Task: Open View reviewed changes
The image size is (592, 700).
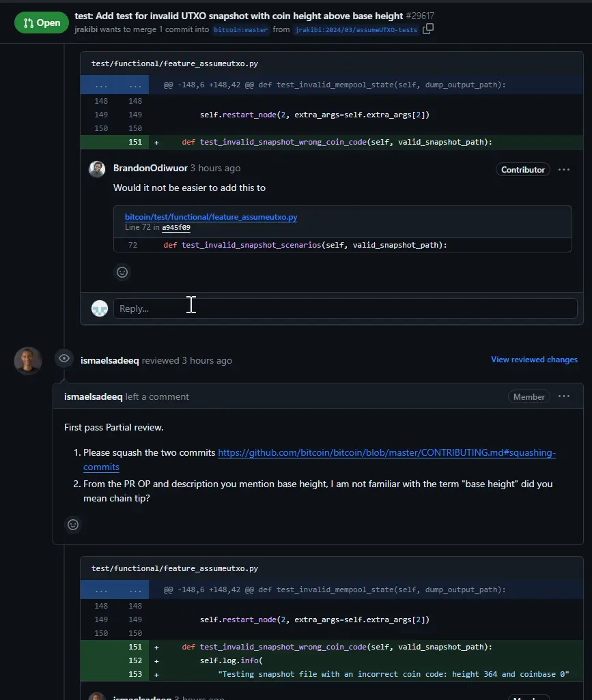Action: click(x=534, y=359)
